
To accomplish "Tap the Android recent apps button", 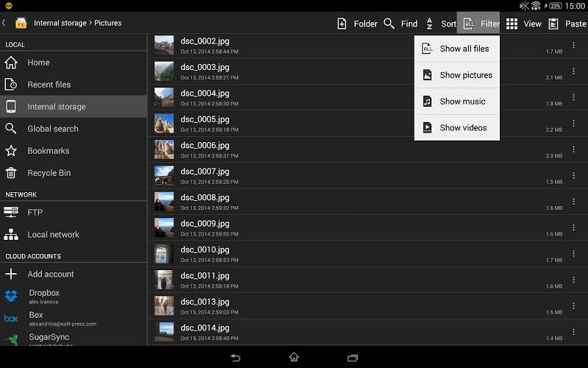I will click(353, 358).
